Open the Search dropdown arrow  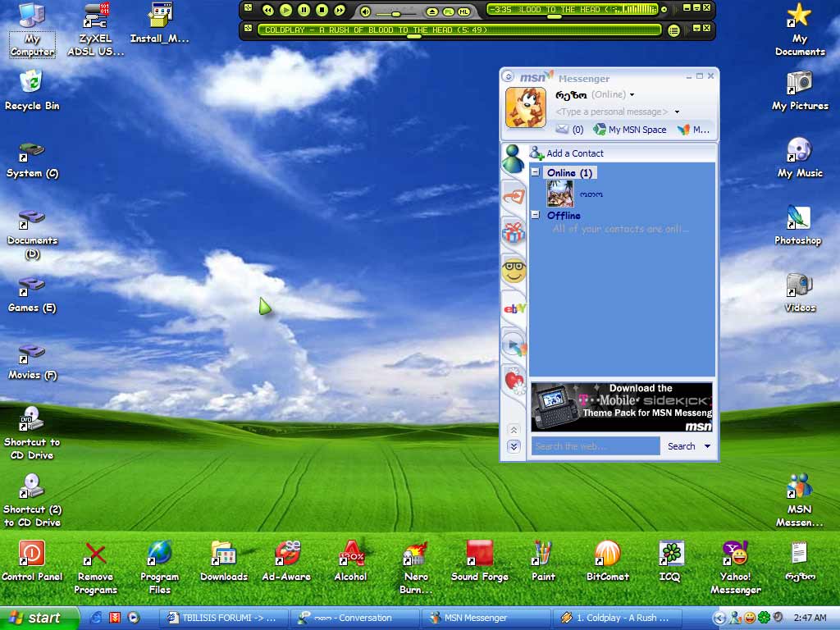coord(707,445)
